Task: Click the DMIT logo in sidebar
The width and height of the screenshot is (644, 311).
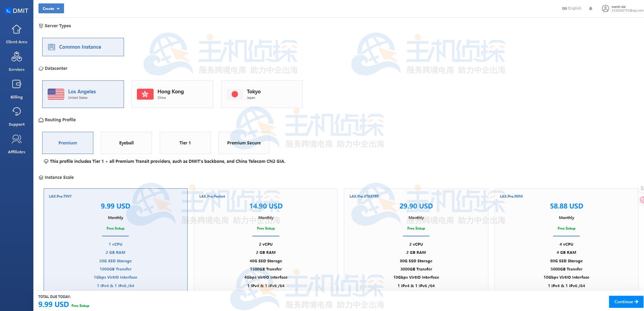Action: (x=16, y=11)
